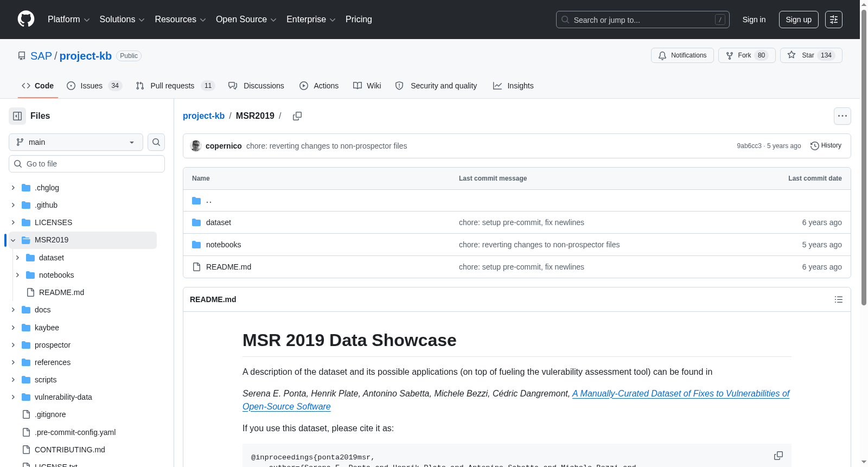Copy the citation code block
Image resolution: width=868 pixels, height=467 pixels.
778,456
